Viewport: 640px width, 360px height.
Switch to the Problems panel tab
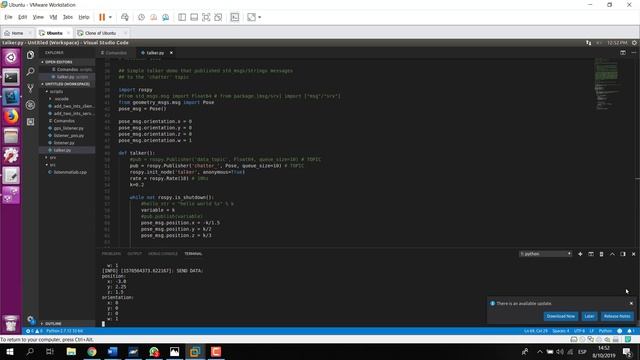click(x=111, y=254)
